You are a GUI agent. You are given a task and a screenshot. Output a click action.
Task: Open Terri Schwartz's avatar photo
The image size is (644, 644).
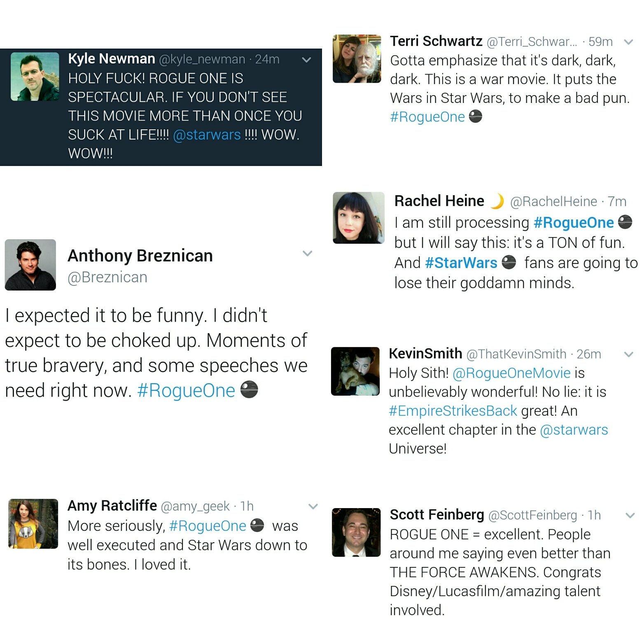pyautogui.click(x=357, y=59)
